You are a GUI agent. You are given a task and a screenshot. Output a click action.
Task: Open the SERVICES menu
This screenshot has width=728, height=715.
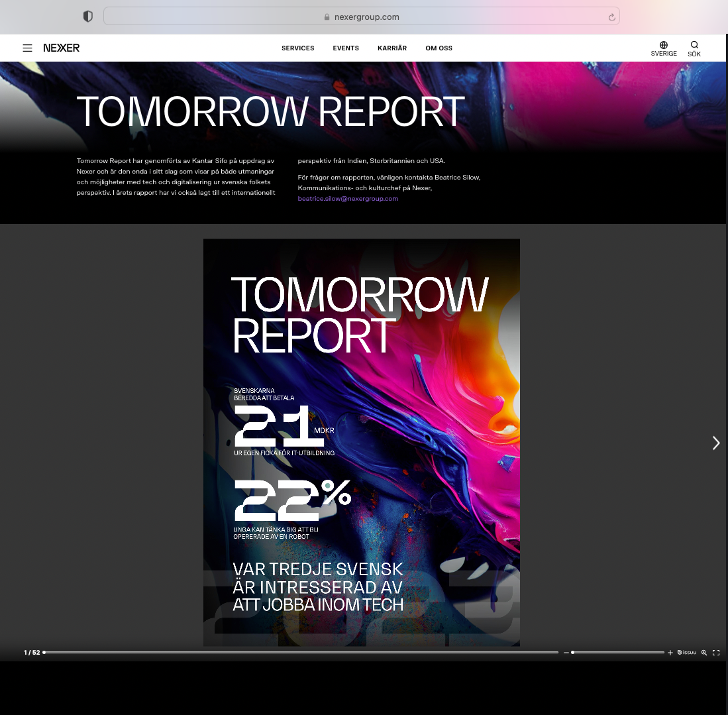(x=297, y=48)
